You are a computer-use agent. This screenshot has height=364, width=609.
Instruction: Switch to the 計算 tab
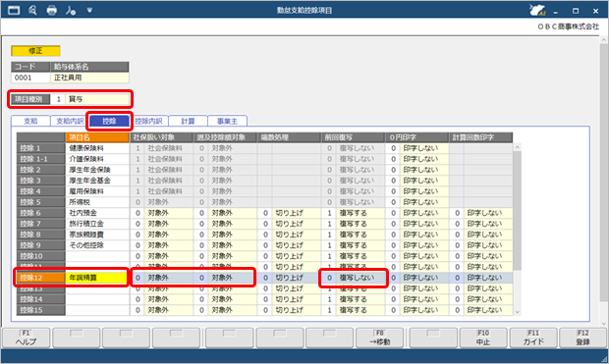188,121
